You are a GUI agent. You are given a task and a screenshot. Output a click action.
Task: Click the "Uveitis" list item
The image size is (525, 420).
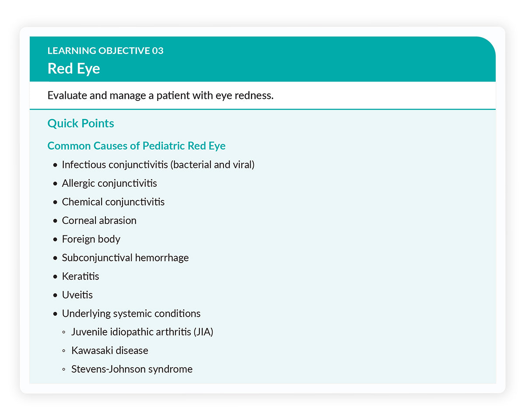tap(77, 295)
